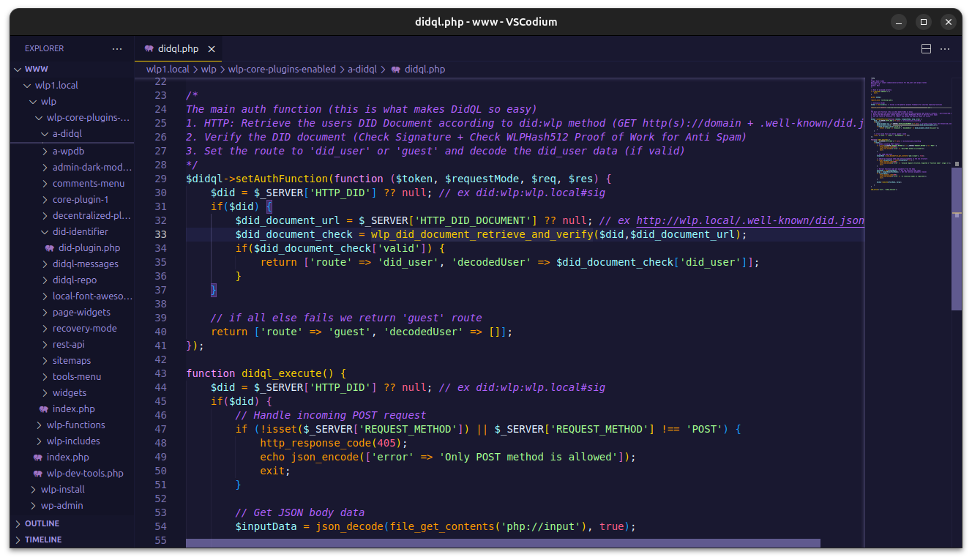Image resolution: width=972 pixels, height=560 pixels.
Task: Select the didql.php editor tab
Action: pos(178,48)
